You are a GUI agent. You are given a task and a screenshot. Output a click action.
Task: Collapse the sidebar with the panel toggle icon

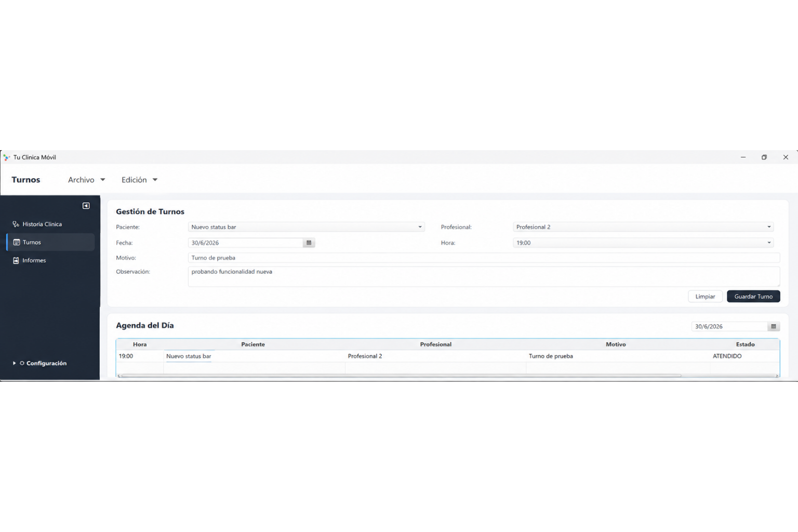point(86,206)
